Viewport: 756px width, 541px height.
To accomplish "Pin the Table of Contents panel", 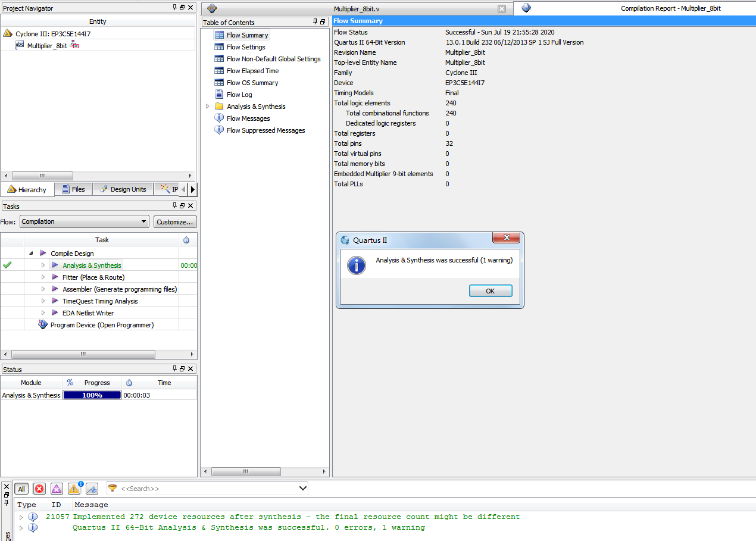I will [x=315, y=22].
